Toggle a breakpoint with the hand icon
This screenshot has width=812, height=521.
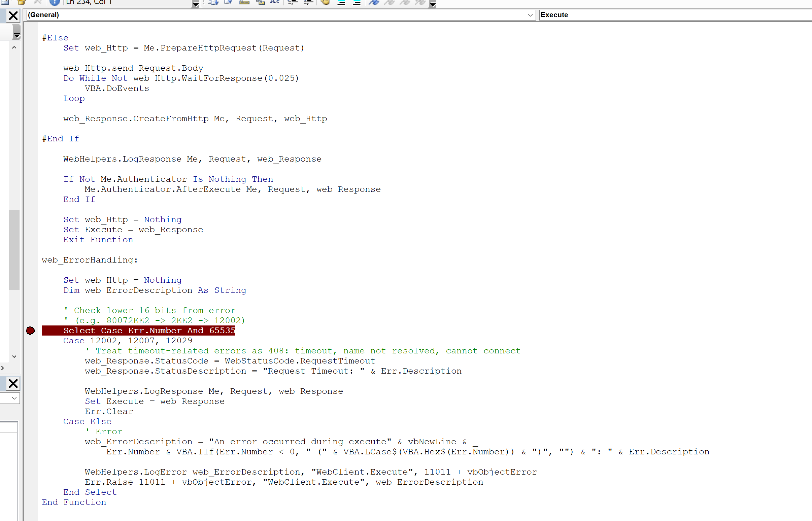pos(326,3)
